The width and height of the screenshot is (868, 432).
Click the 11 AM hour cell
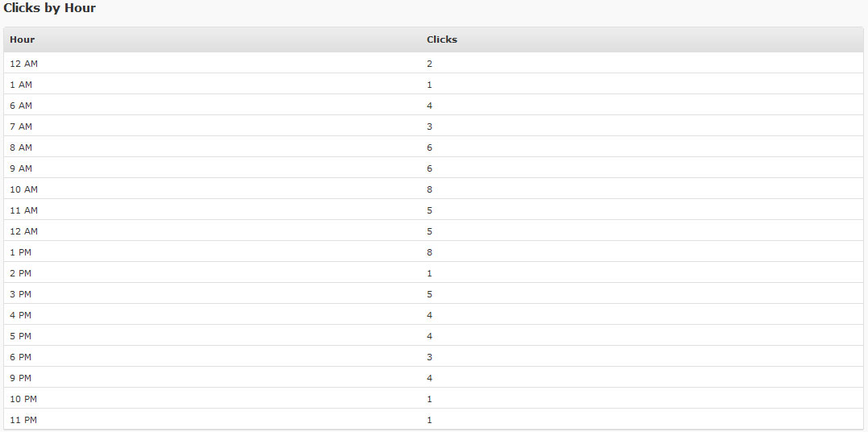[23, 210]
